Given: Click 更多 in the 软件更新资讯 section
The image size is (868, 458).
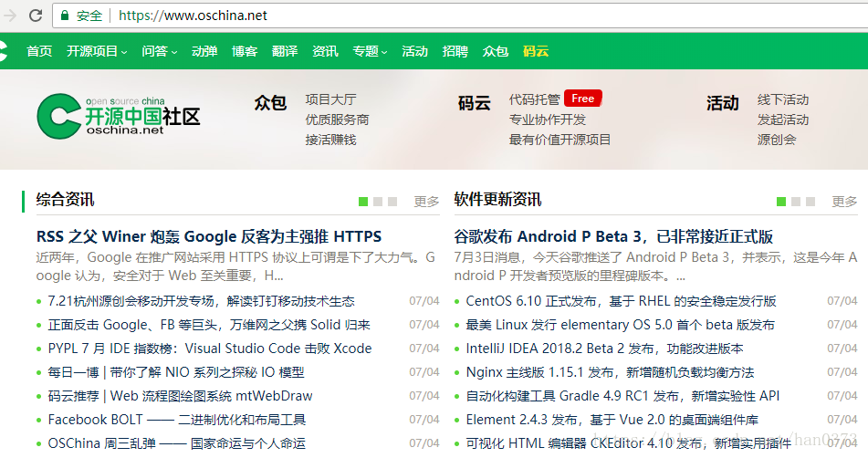Looking at the screenshot, I should pyautogui.click(x=844, y=202).
